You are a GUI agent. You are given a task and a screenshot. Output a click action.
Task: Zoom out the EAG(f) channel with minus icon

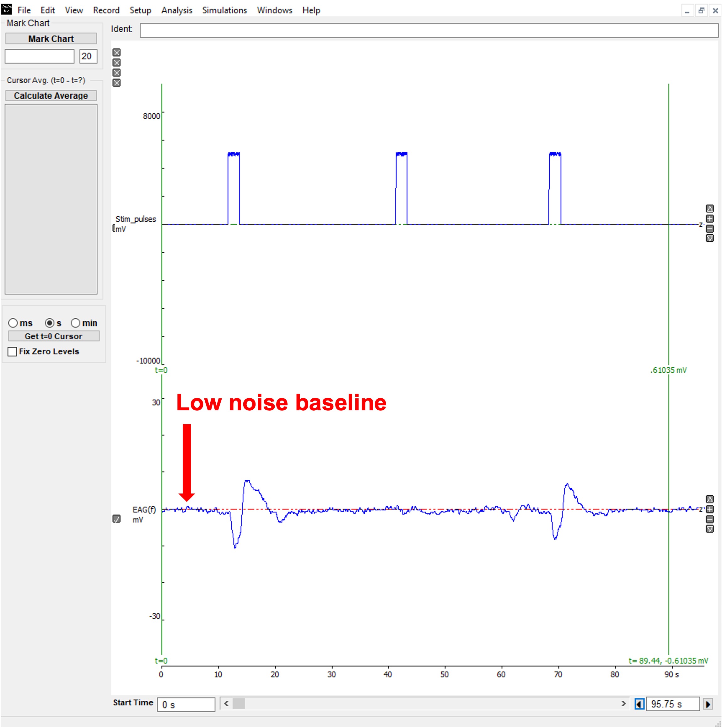(x=709, y=519)
